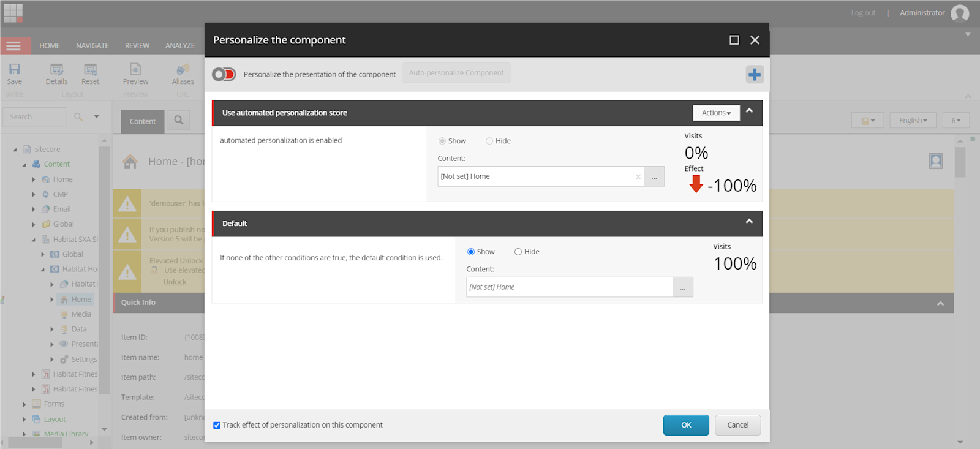980x449 pixels.
Task: Click into the tree Search field
Action: (x=35, y=117)
